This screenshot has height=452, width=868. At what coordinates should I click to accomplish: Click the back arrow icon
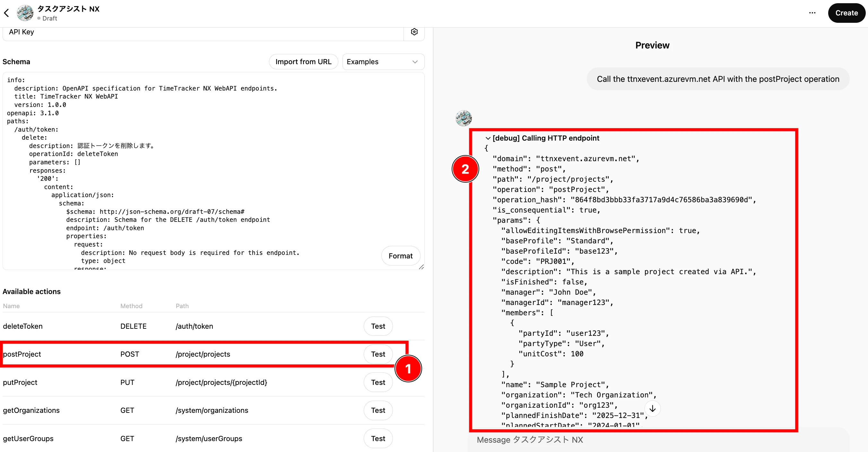(x=6, y=13)
